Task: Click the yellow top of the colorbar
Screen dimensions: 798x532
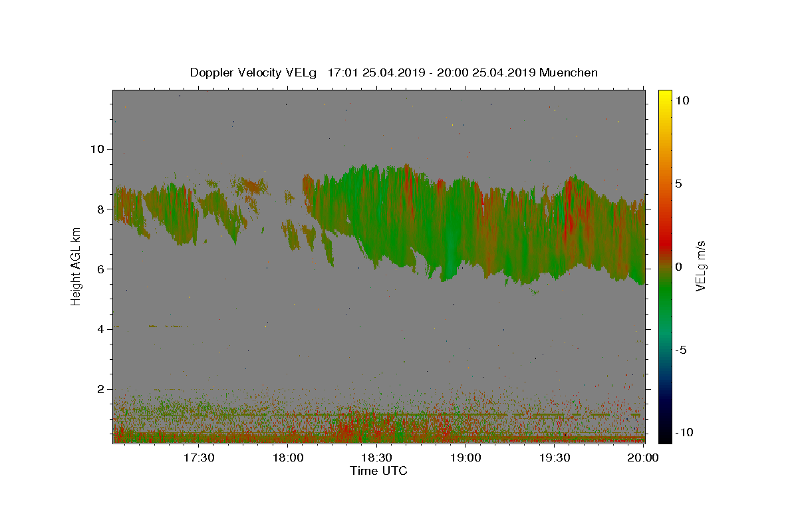Action: point(665,96)
